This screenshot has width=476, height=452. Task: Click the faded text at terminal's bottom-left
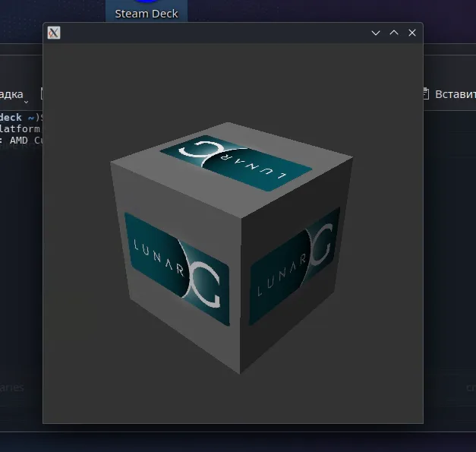(11, 387)
